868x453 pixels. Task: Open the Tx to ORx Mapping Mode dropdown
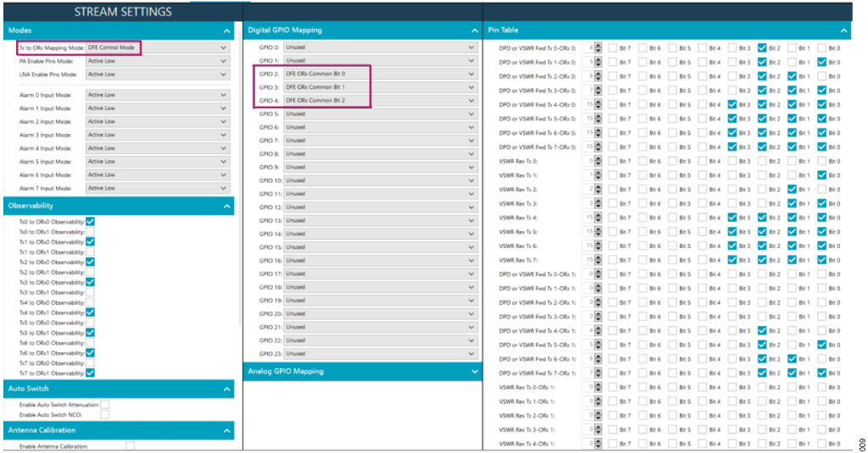[x=158, y=47]
